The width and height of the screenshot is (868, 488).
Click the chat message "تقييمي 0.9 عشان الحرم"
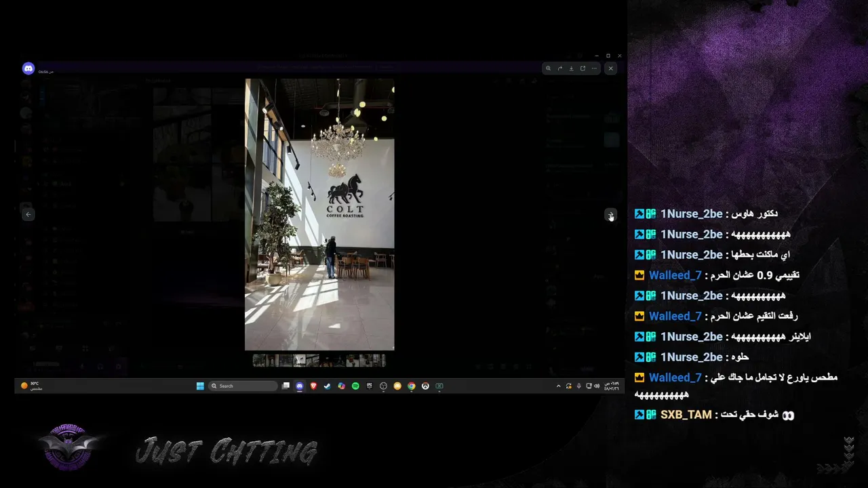click(x=755, y=275)
